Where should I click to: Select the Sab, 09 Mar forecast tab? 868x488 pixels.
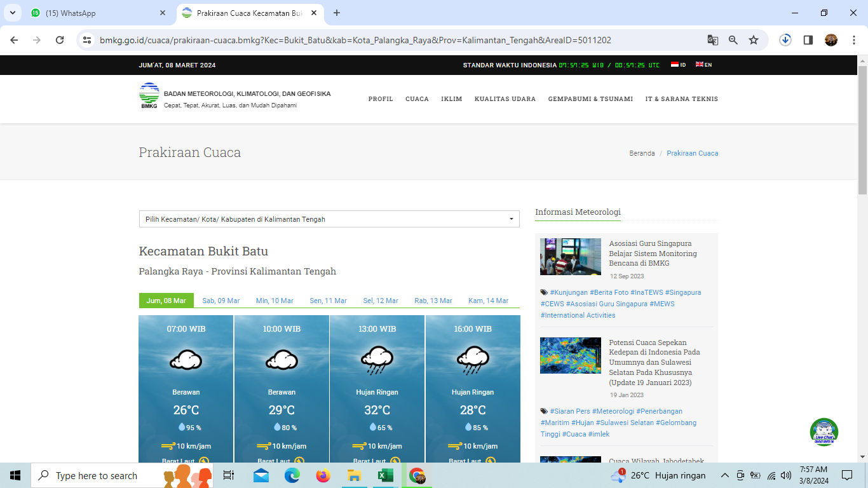pyautogui.click(x=221, y=301)
